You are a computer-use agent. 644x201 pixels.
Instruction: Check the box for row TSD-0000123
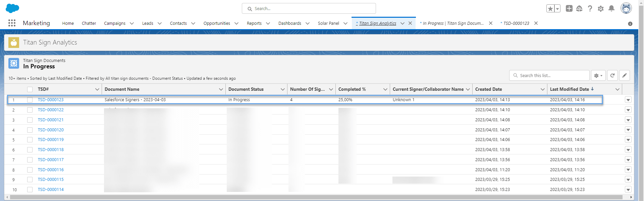pyautogui.click(x=30, y=100)
